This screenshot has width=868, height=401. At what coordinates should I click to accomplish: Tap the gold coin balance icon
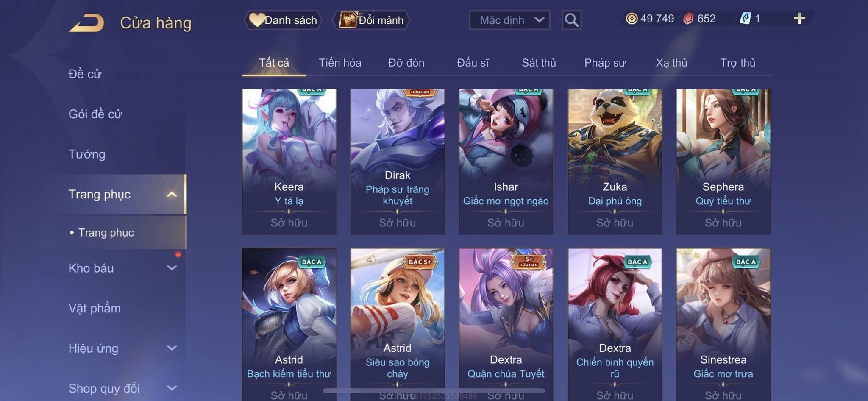[632, 19]
